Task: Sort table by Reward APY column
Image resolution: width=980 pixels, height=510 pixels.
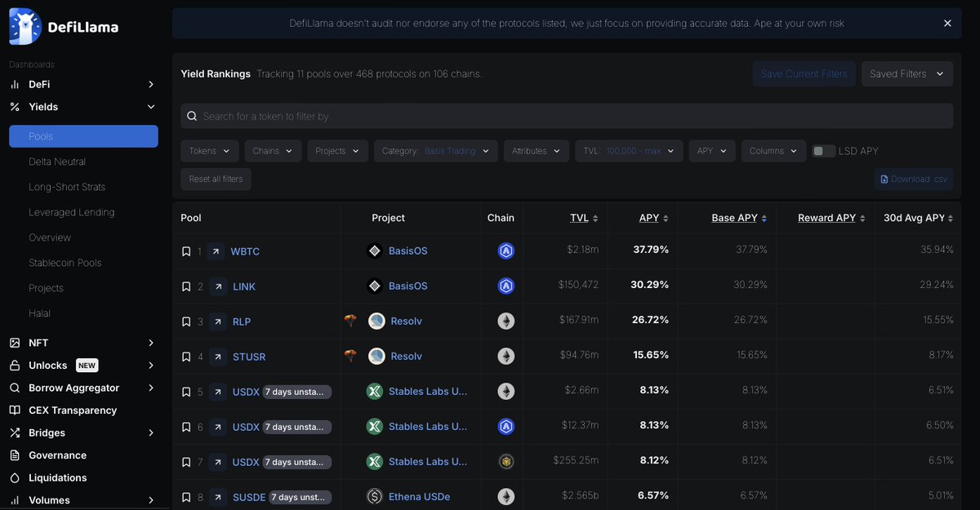Action: tap(831, 218)
